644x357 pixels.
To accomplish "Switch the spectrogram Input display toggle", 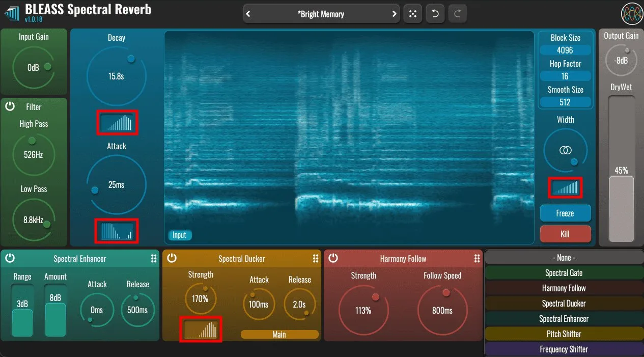I will point(180,235).
